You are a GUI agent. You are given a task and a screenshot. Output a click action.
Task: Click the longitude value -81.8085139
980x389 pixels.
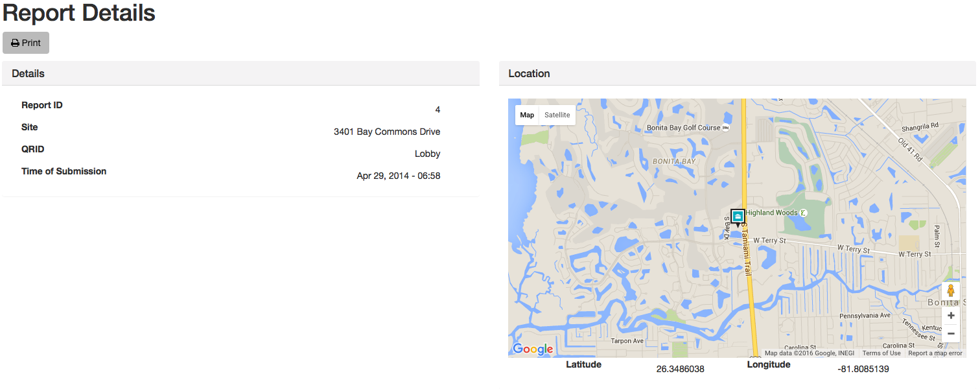863,369
